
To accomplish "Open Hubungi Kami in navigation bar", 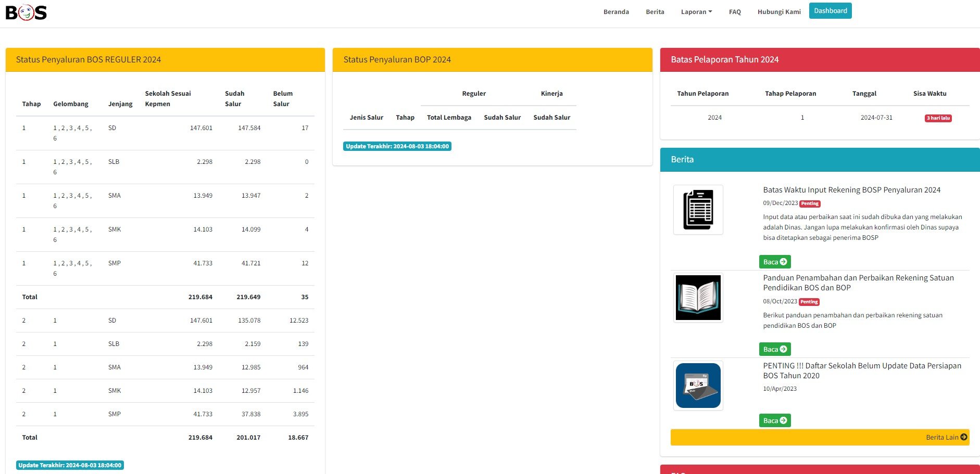I will 779,12.
